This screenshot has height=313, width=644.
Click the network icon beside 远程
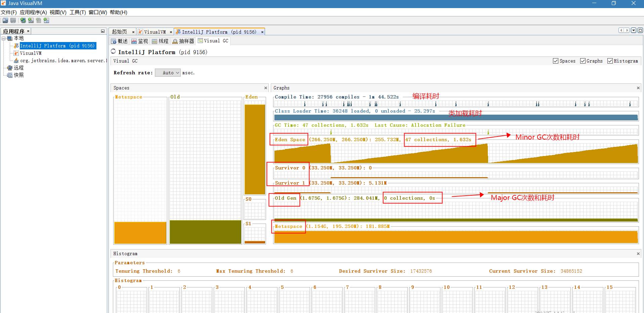(x=10, y=68)
